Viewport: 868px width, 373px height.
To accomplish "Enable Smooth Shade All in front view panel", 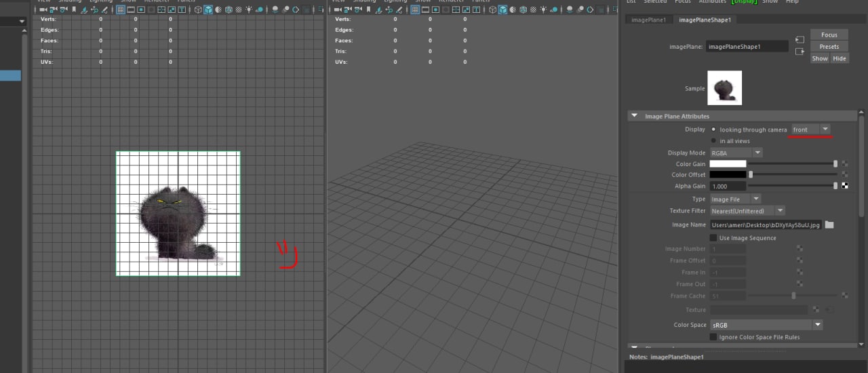I will [x=208, y=9].
